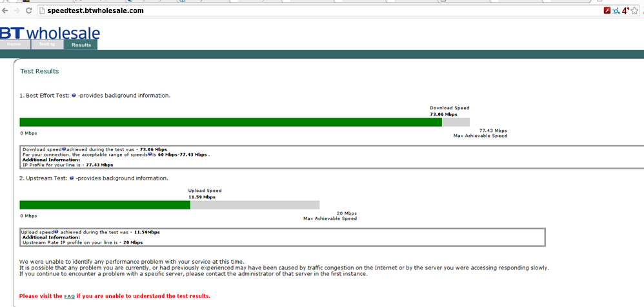
Task: Open the FAQ link
Action: click(x=70, y=296)
